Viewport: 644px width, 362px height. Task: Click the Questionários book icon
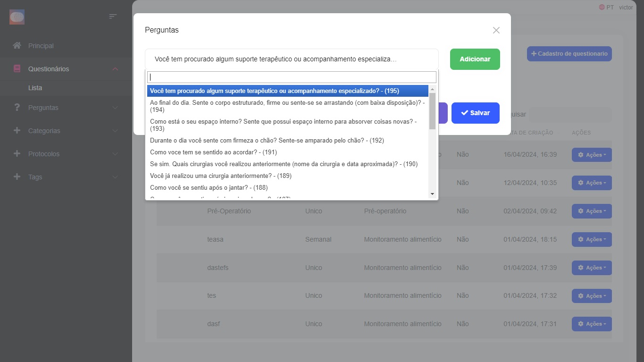(x=17, y=69)
